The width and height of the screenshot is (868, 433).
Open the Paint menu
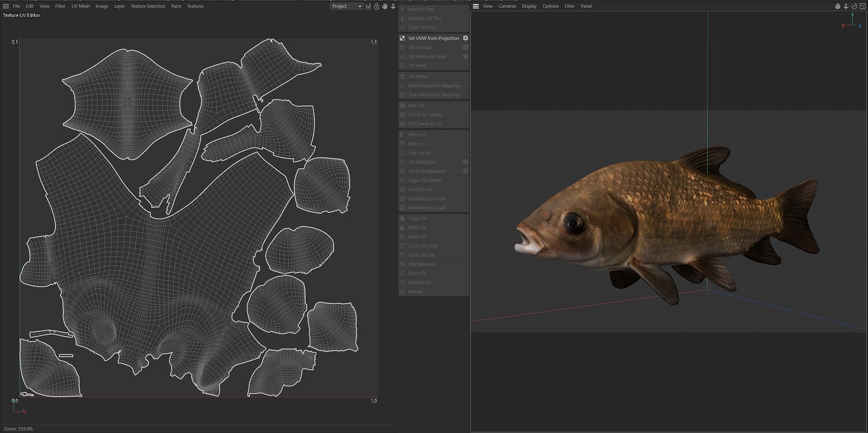click(176, 6)
